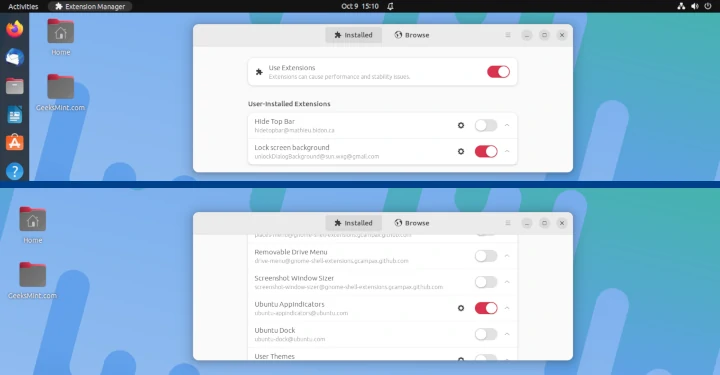Click the volume icon in the top bar

point(695,6)
